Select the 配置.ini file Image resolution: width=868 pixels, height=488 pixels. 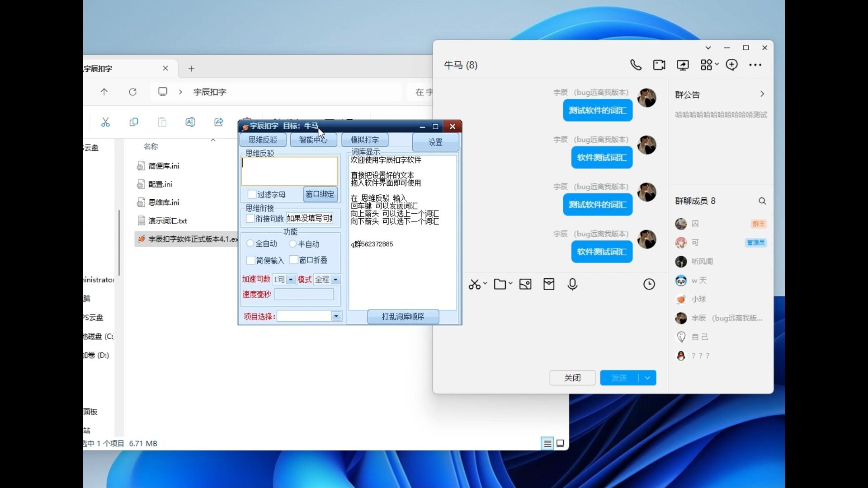coord(155,184)
